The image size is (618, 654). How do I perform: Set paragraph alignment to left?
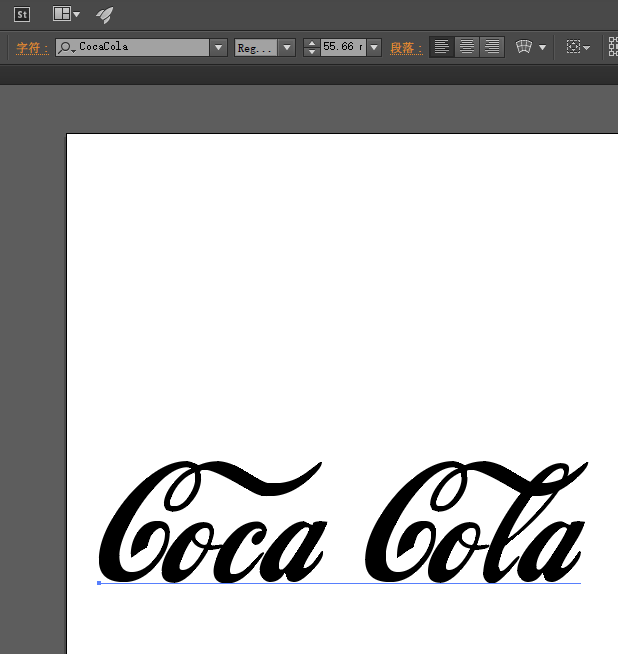442,47
